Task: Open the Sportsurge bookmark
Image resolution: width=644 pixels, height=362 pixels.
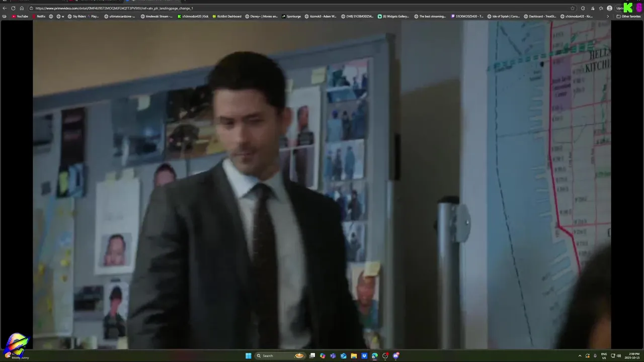Action: 291,16
